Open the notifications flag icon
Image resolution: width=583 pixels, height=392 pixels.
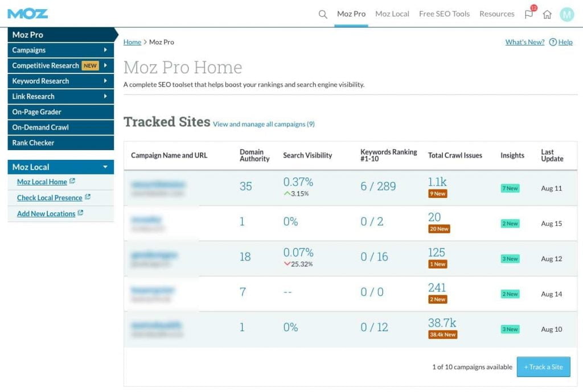[529, 14]
